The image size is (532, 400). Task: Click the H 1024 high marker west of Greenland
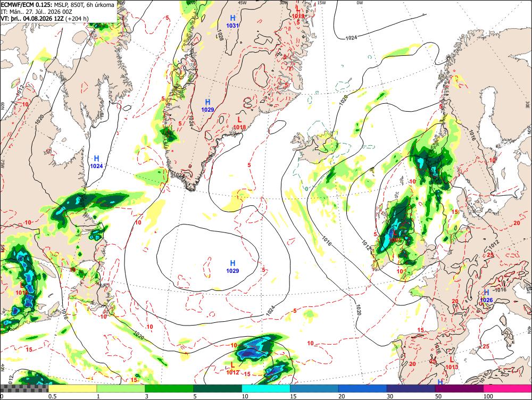click(96, 162)
